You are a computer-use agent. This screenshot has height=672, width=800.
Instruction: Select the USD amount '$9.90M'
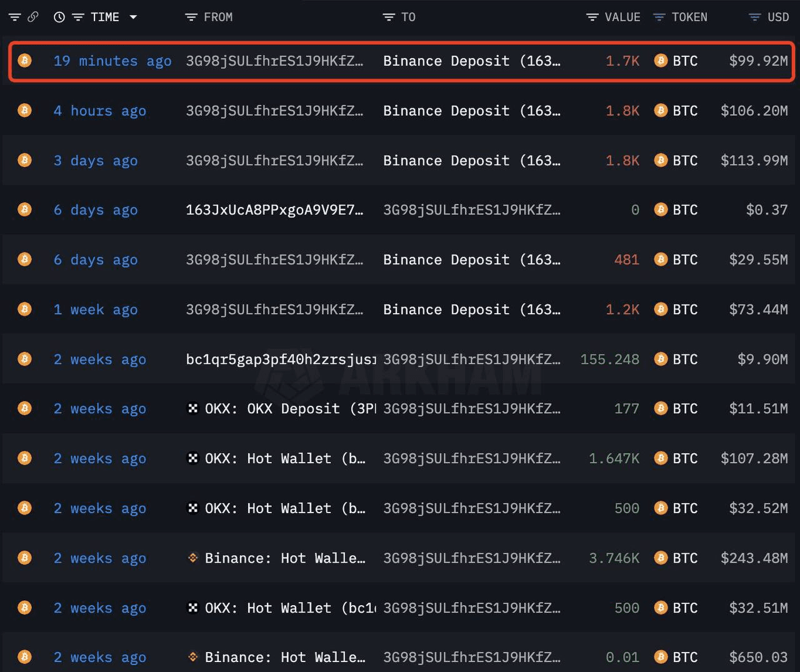click(763, 359)
